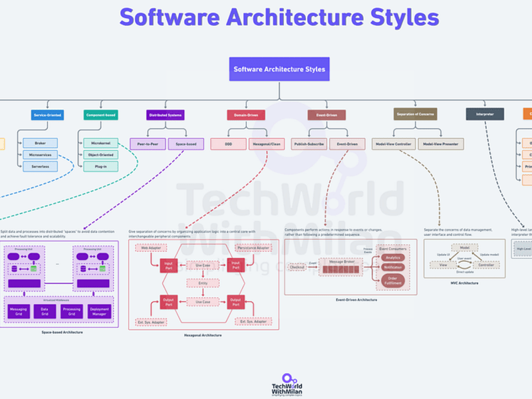Click the Event-Driven Architecture caption
This screenshot has width=532, height=399.
pos(356,300)
